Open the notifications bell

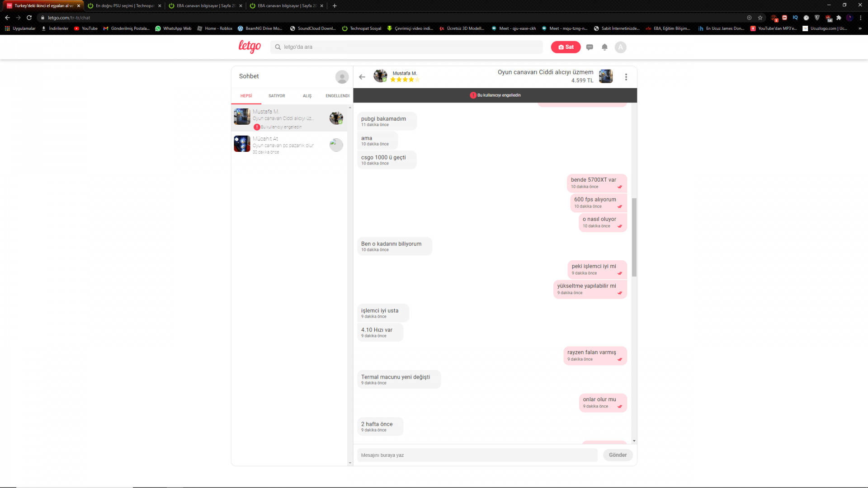click(604, 47)
